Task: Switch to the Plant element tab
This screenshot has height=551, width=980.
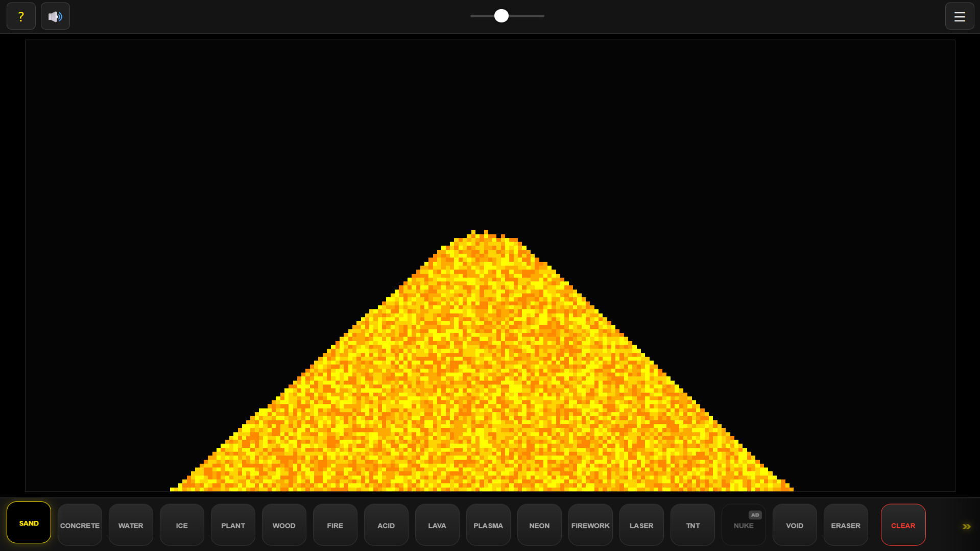Action: tap(233, 525)
